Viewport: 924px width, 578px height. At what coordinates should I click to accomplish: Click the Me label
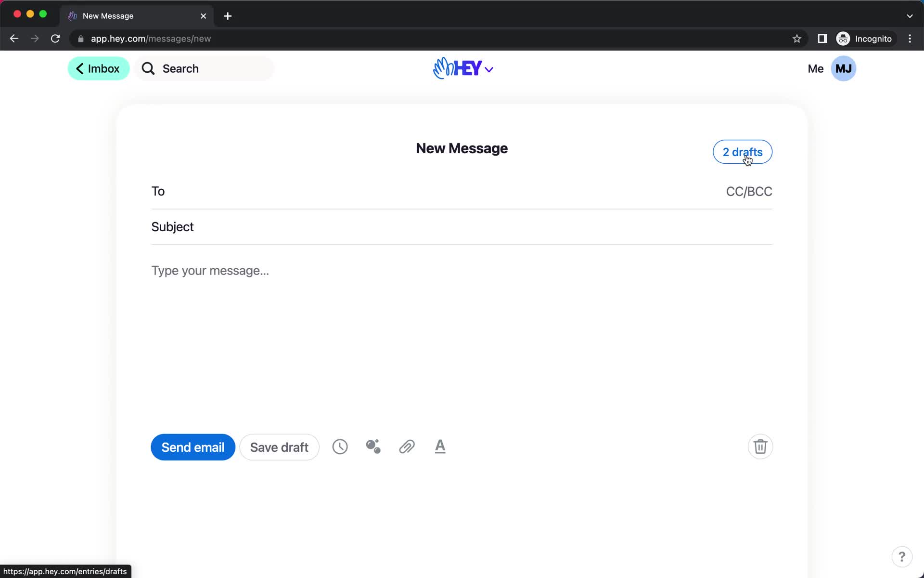815,68
